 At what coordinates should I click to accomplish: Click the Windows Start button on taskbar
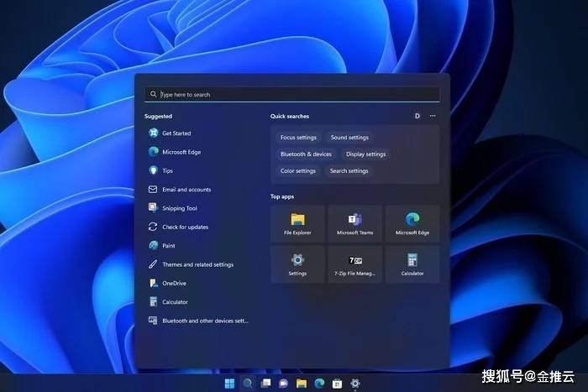(x=229, y=383)
